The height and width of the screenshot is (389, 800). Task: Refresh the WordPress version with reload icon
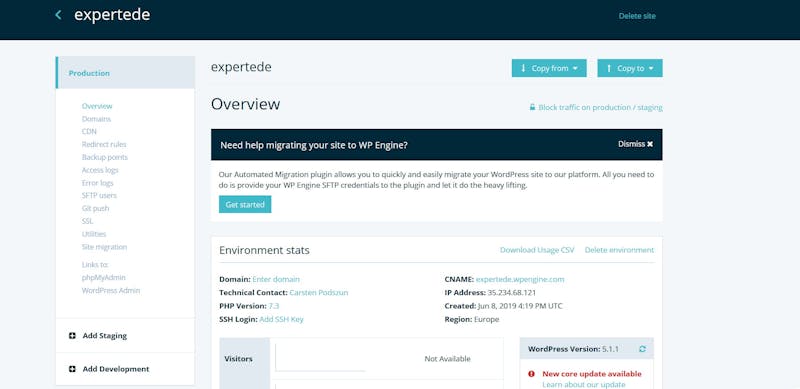click(x=642, y=349)
